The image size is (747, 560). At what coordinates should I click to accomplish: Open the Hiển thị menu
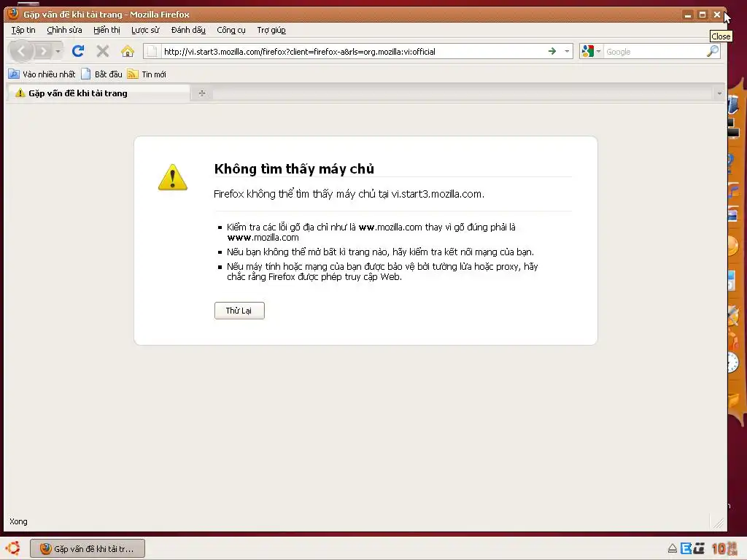[107, 30]
